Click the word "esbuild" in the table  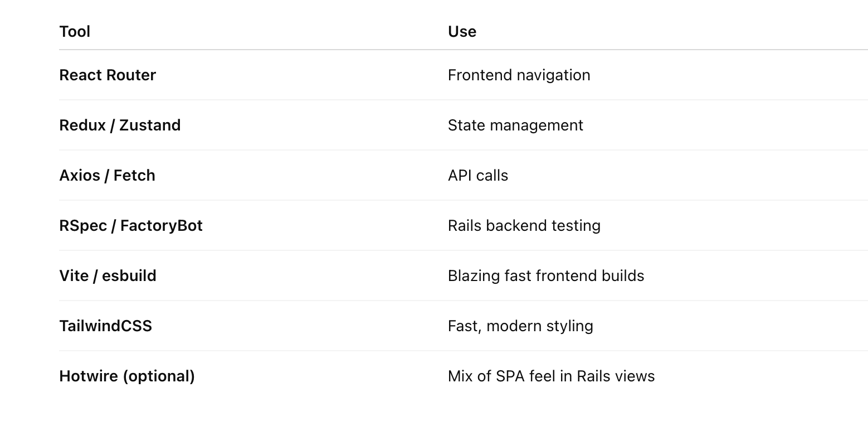pyautogui.click(x=129, y=276)
